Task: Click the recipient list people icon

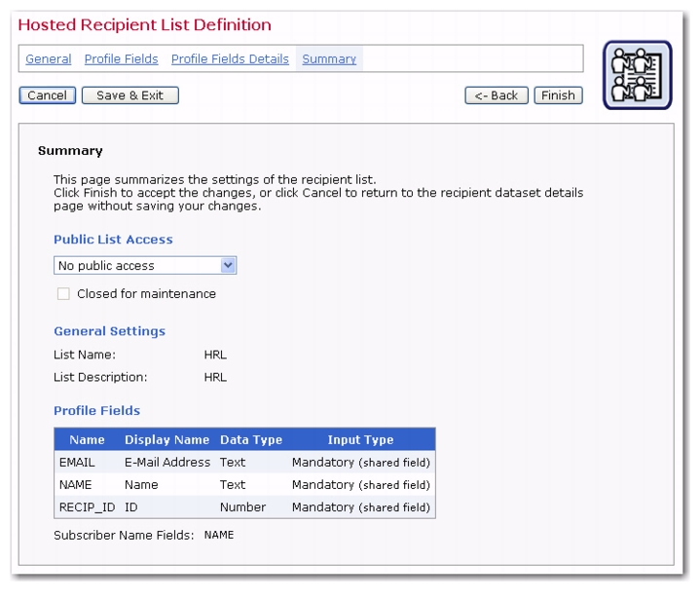Action: [x=637, y=75]
